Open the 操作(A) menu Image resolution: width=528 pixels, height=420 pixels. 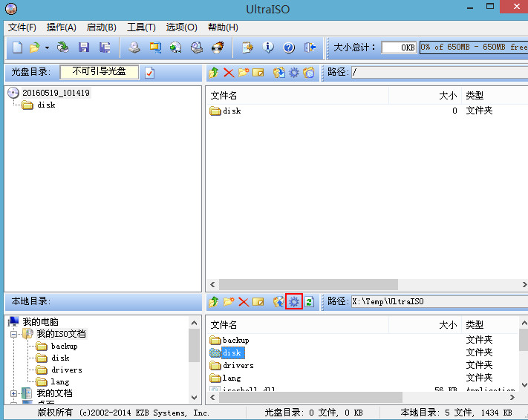(x=62, y=27)
